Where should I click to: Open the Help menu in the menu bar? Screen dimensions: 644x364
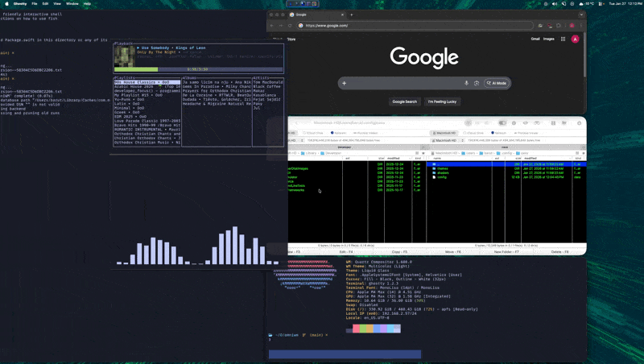click(x=87, y=4)
